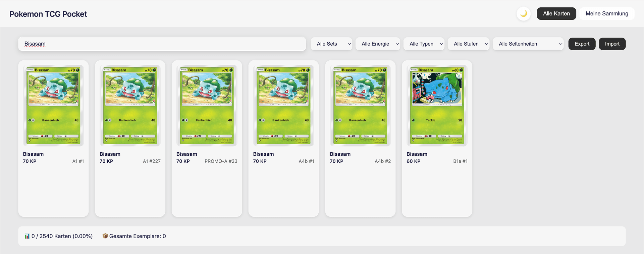
Task: Open the 60 KP Bisasam B1a #1 card
Action: [437, 105]
